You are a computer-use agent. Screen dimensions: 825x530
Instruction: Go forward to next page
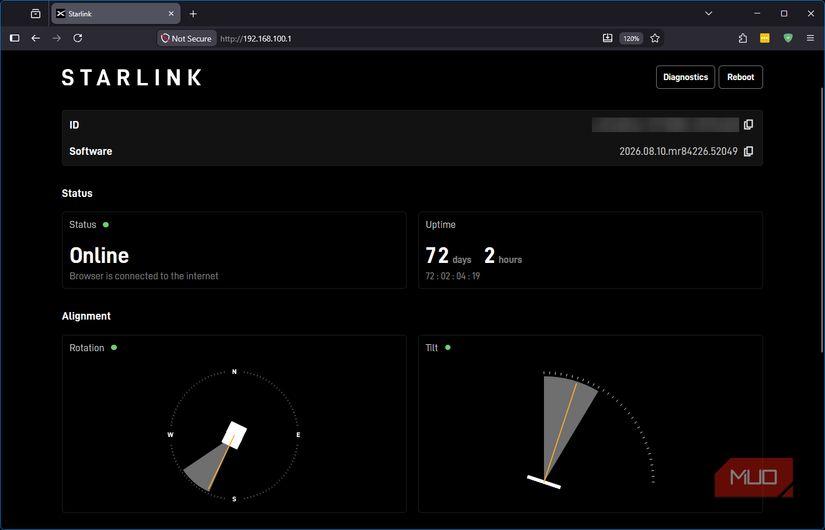click(x=57, y=38)
